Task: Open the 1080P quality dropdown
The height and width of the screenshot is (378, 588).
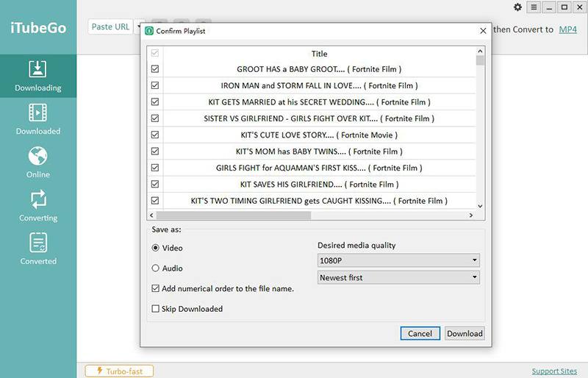Action: coord(398,260)
